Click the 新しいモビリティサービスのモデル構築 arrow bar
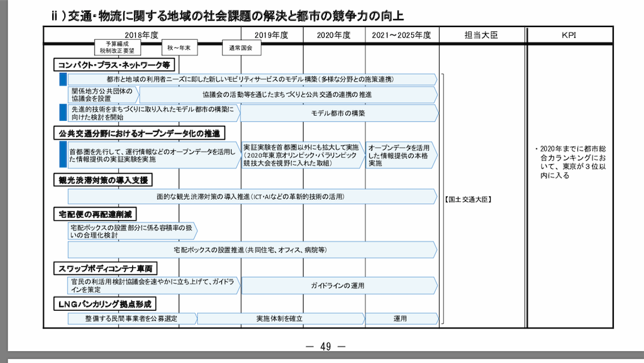Screen dimensions: 644x363 (x=252, y=79)
